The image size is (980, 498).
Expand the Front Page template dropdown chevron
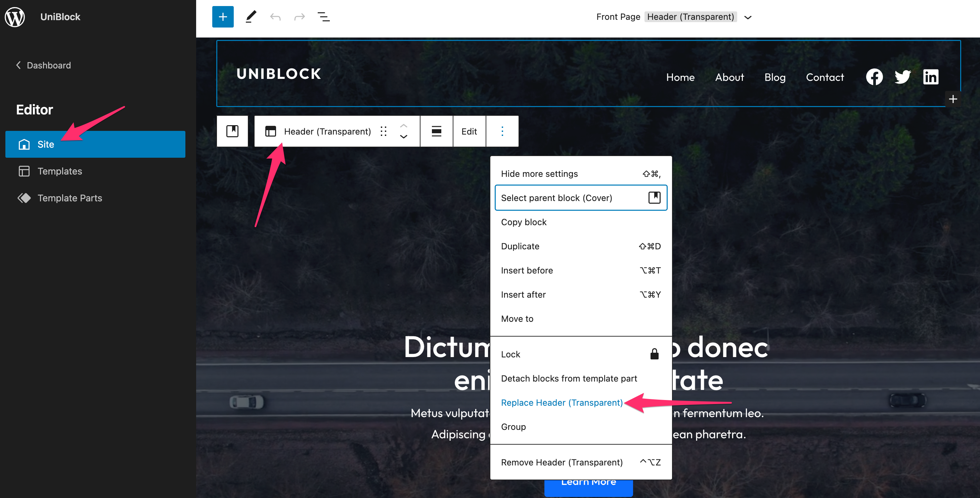(748, 17)
